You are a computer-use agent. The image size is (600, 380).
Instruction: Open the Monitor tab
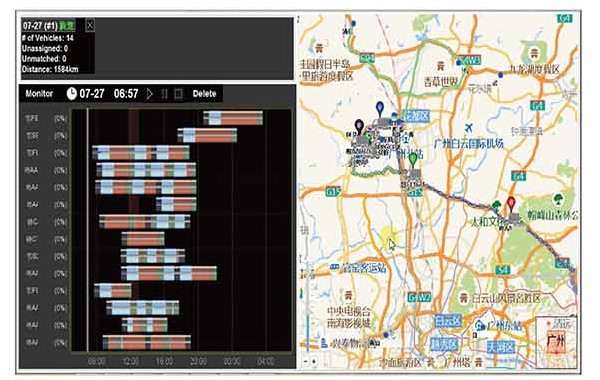click(x=39, y=93)
